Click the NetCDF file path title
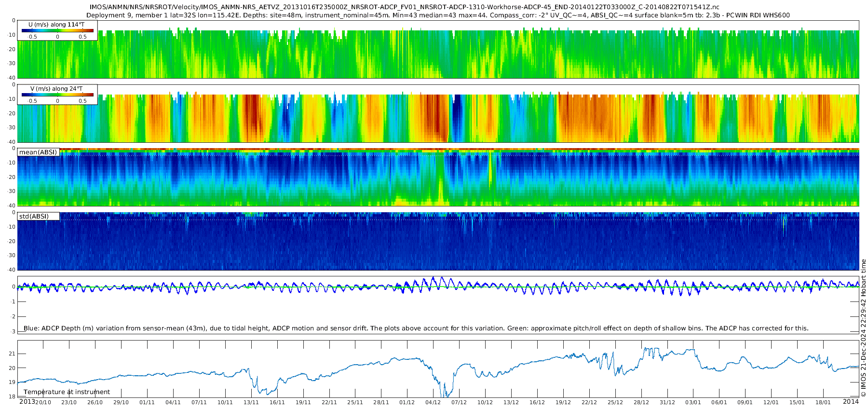This screenshot has width=868, height=410. click(404, 7)
